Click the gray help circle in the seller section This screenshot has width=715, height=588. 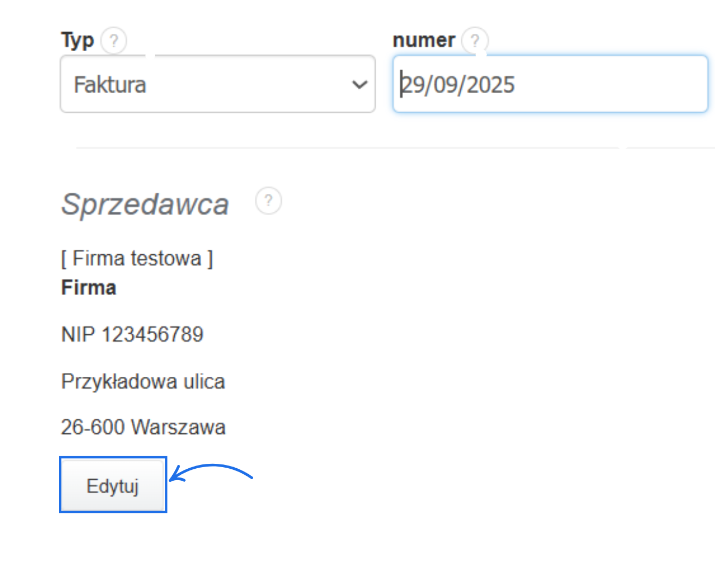pos(268,201)
